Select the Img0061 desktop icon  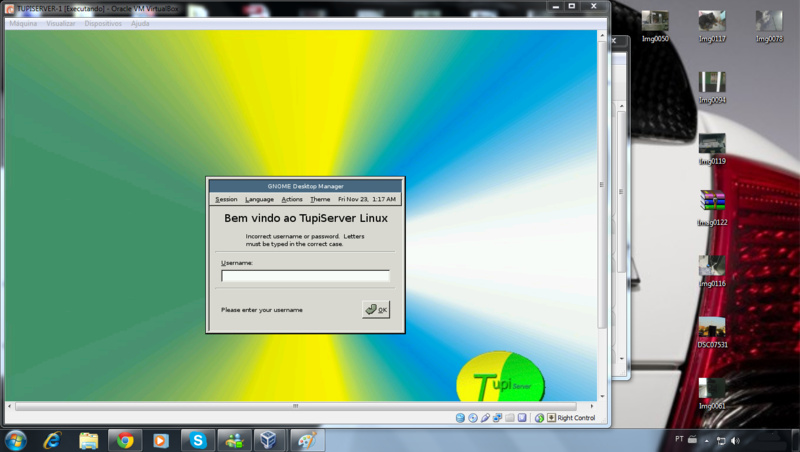click(712, 393)
